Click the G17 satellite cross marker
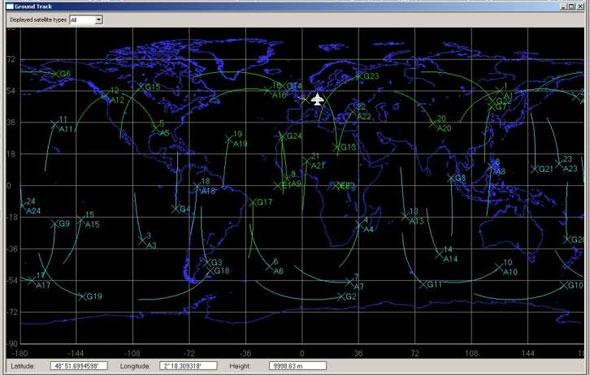590x375 pixels. click(x=252, y=203)
